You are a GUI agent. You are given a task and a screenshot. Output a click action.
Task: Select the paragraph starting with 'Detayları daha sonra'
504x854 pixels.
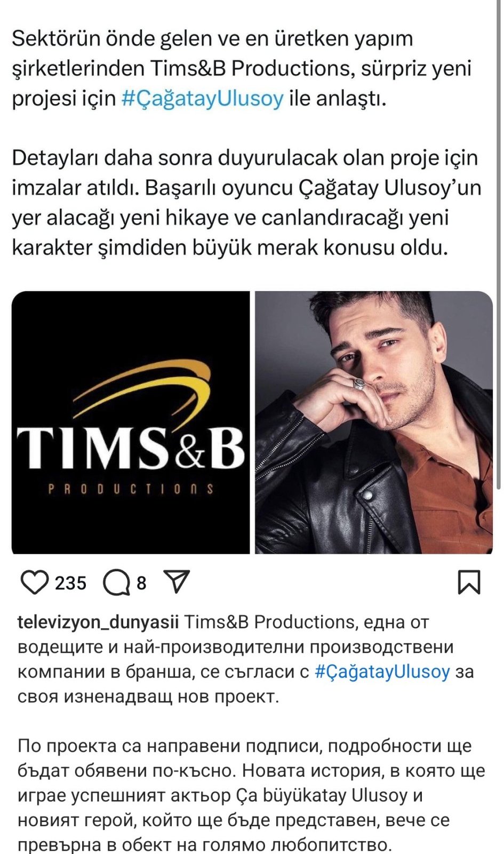pyautogui.click(x=246, y=203)
